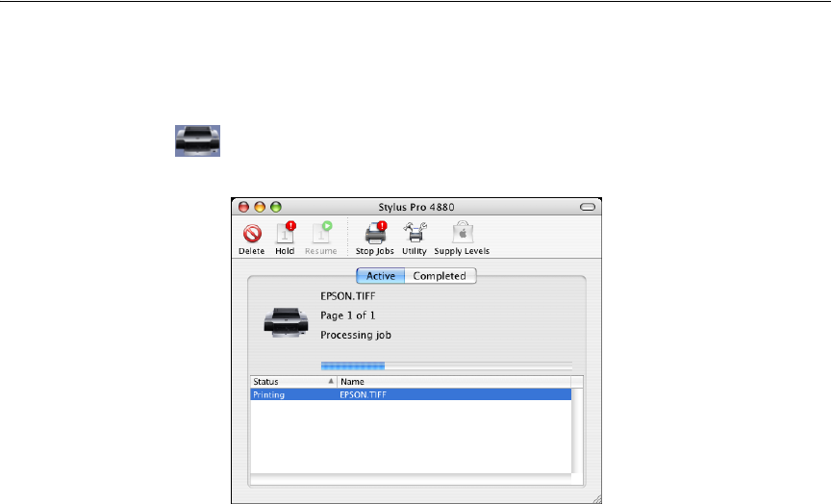Hold the selected print job
This screenshot has width=831, height=504.
pos(285,233)
